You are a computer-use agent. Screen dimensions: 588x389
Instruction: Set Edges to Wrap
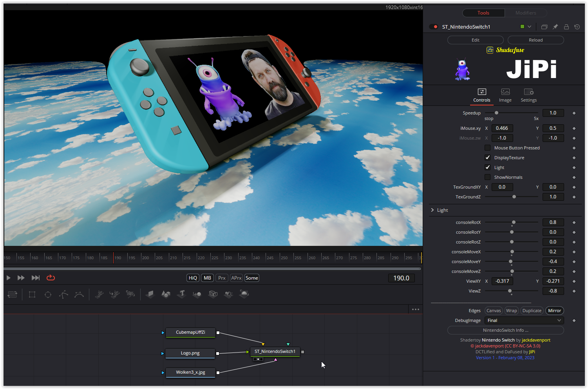(511, 311)
